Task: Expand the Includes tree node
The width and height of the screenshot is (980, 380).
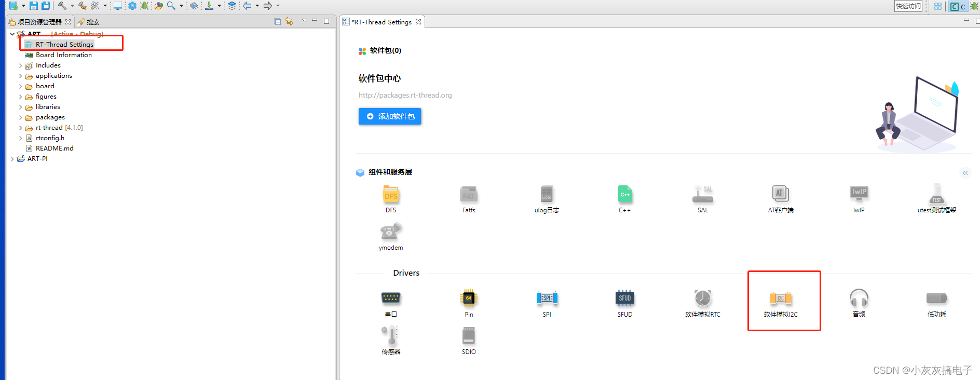Action: coord(21,65)
